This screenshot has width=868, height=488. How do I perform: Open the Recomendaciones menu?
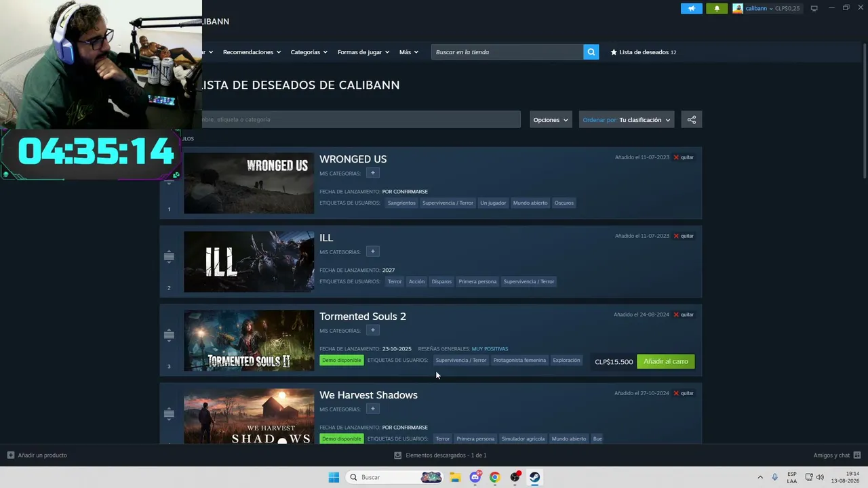pos(252,52)
